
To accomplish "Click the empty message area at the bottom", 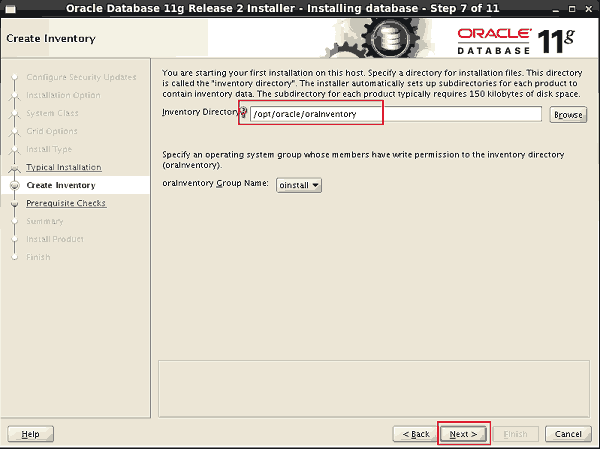I will pos(374,389).
